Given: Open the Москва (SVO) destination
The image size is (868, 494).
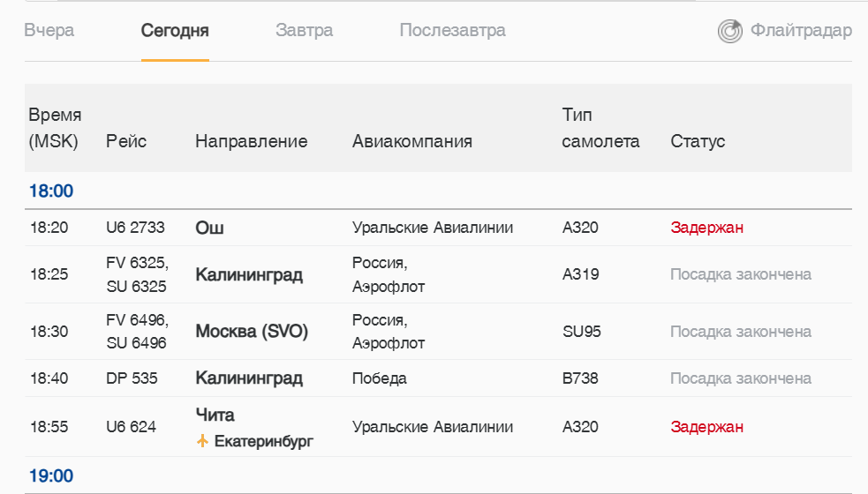Looking at the screenshot, I should pyautogui.click(x=252, y=332).
